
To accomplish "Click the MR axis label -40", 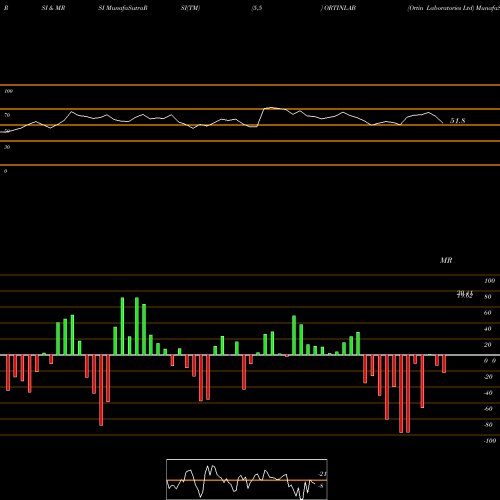I will tap(488, 393).
